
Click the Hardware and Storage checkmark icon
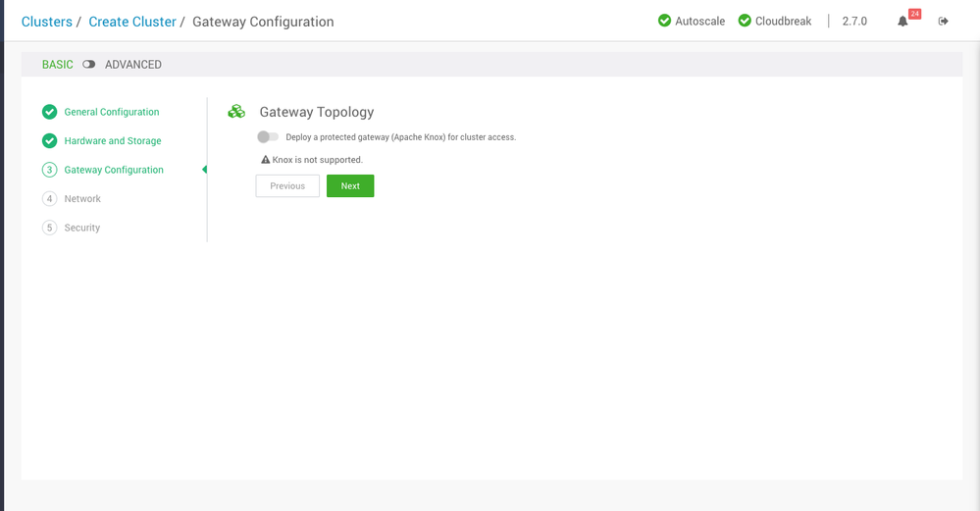click(x=49, y=140)
